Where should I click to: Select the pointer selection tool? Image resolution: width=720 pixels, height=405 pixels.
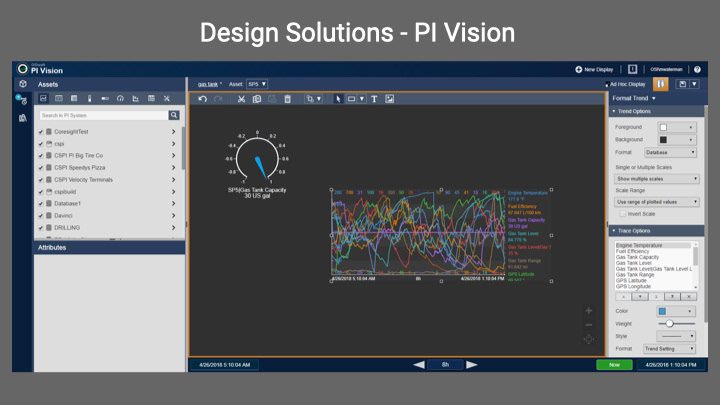point(338,99)
